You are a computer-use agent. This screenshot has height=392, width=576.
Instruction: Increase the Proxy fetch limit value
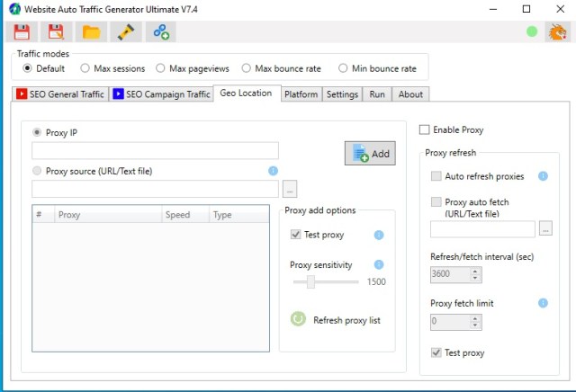pyautogui.click(x=475, y=318)
